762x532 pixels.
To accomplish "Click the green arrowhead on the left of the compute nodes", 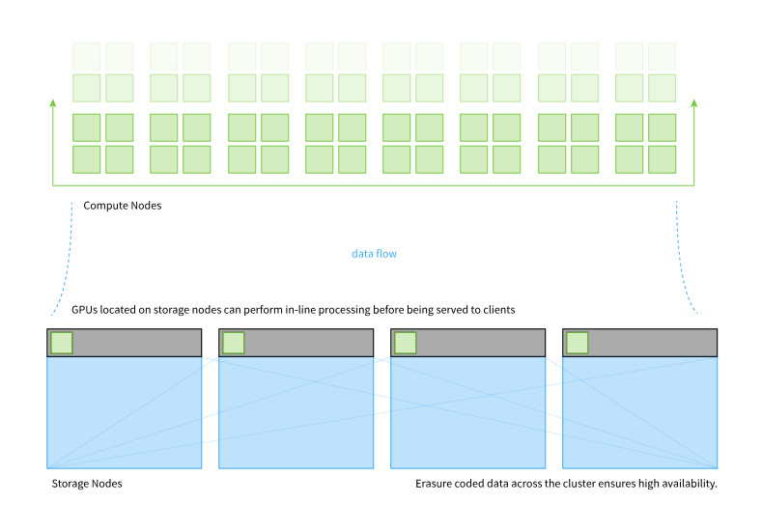I will click(x=53, y=103).
